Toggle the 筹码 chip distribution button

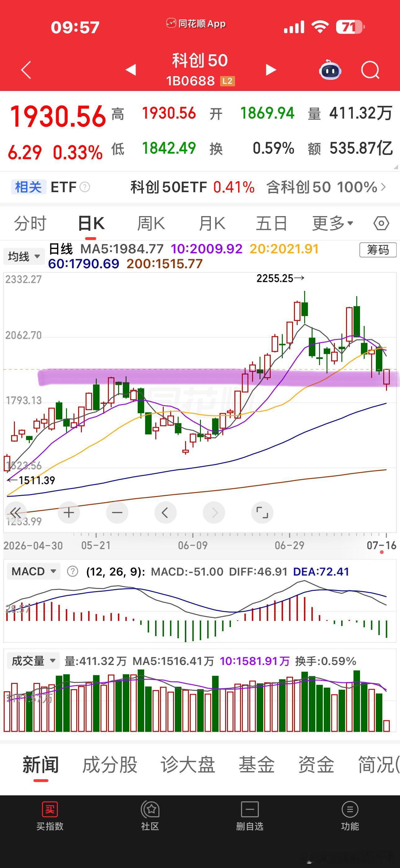pos(378,250)
